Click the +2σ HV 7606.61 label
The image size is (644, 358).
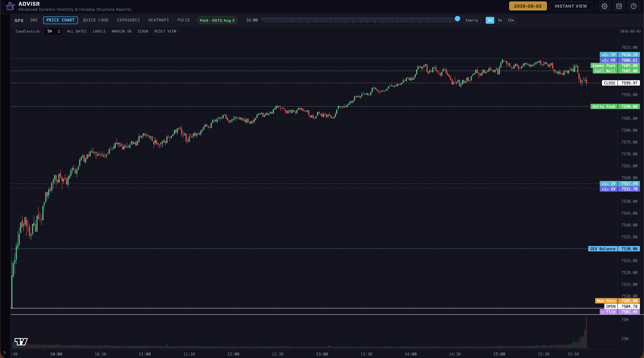[620, 60]
